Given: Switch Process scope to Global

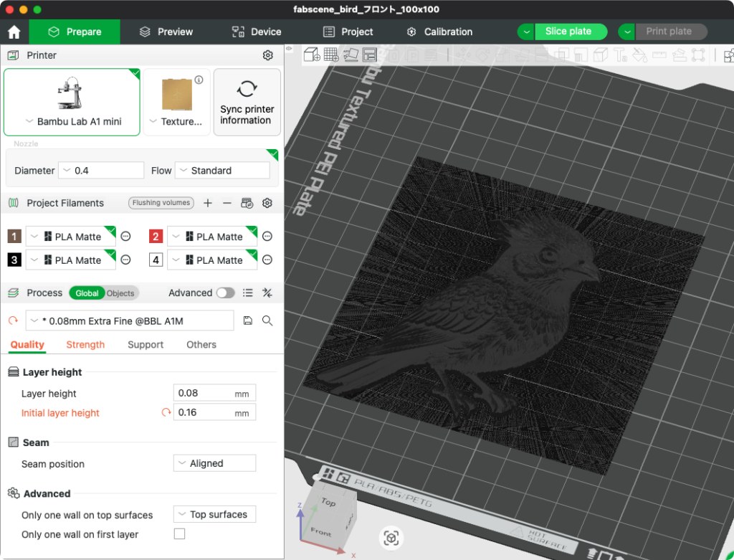Looking at the screenshot, I should (x=87, y=293).
